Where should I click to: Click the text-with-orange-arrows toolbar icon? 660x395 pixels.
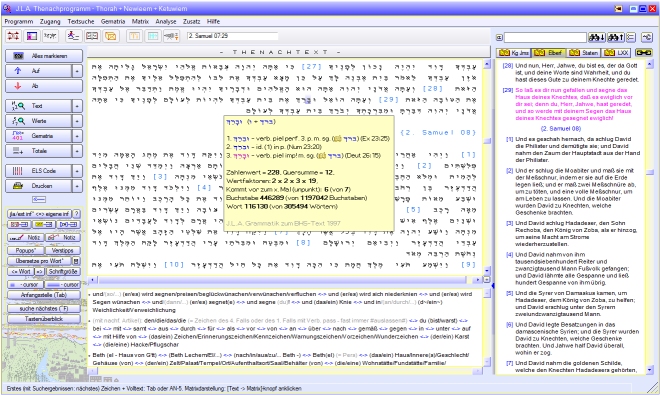coord(171,36)
